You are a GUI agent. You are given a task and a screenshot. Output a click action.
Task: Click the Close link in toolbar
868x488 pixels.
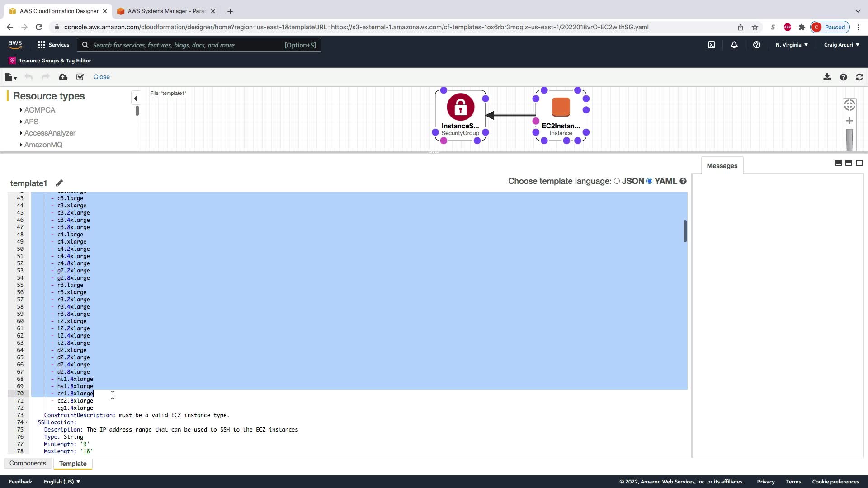[x=101, y=77]
